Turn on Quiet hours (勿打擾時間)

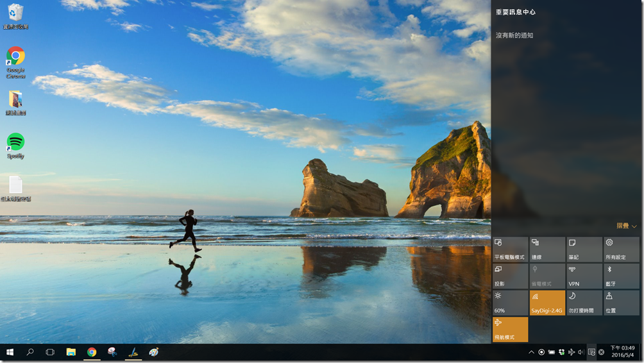[x=584, y=303]
